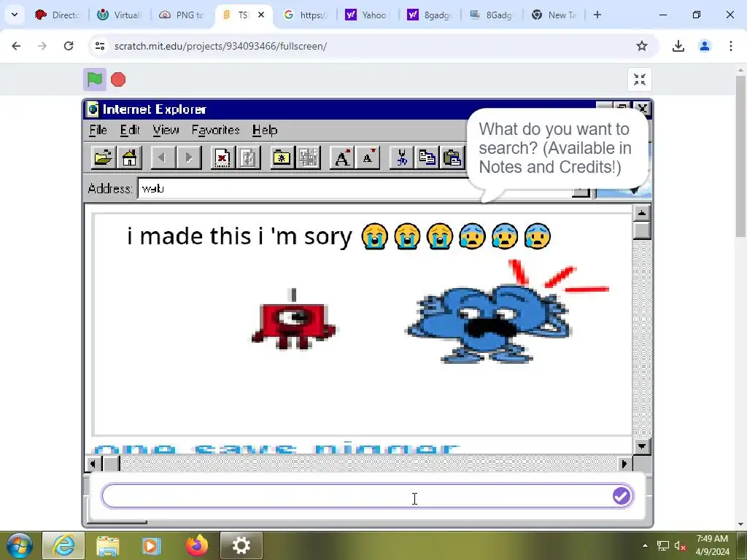Click scroll right arrow of IE page
Viewport: 747px width, 560px height.
[624, 463]
